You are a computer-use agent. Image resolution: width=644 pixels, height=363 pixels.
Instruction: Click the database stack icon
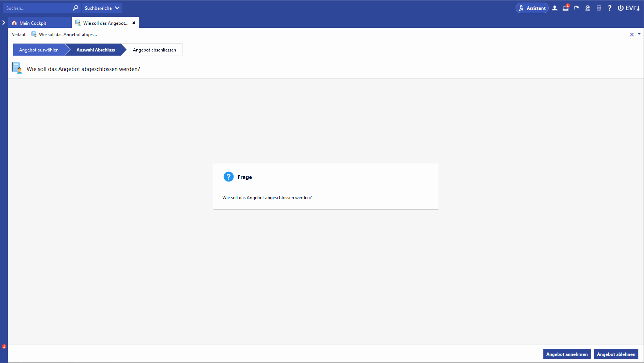pos(599,8)
